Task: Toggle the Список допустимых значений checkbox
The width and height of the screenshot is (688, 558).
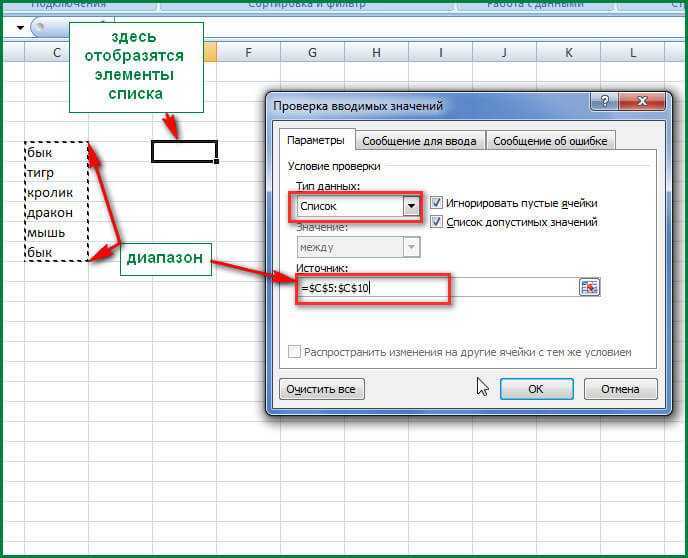Action: pyautogui.click(x=436, y=222)
